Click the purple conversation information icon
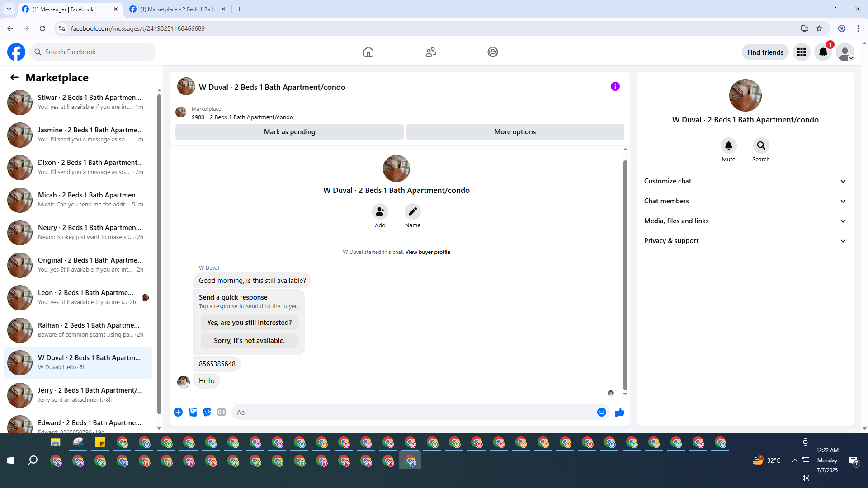 [x=615, y=86]
